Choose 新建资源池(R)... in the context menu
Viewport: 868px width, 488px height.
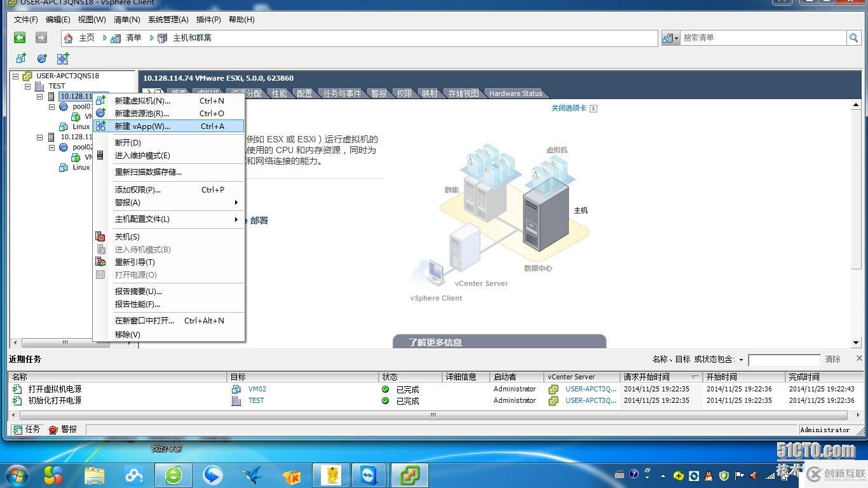(x=168, y=114)
